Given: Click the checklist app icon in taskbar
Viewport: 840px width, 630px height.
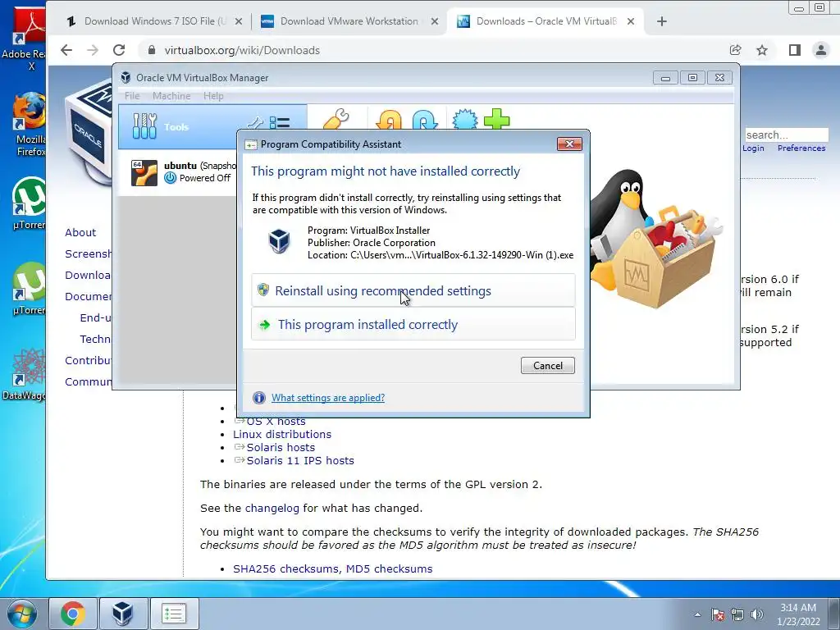Looking at the screenshot, I should [174, 614].
